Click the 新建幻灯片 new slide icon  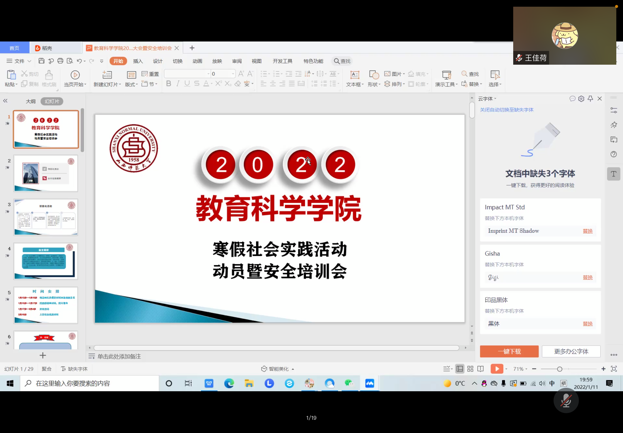[x=107, y=75]
